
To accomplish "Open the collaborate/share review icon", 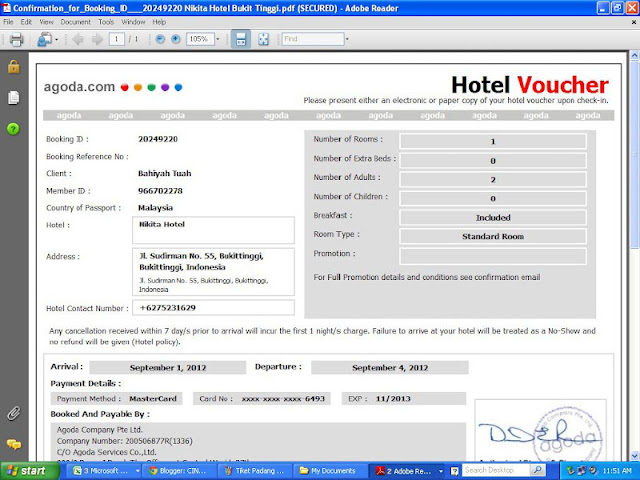I will click(44, 40).
